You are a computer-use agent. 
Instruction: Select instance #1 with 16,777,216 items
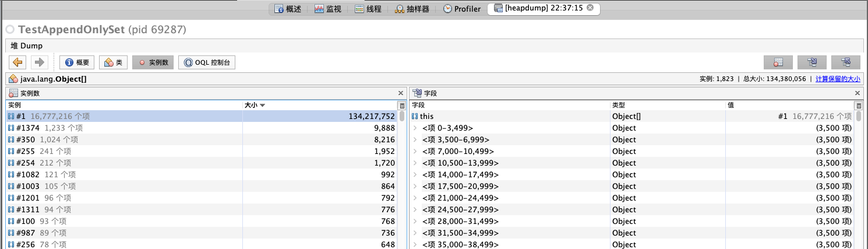202,116
